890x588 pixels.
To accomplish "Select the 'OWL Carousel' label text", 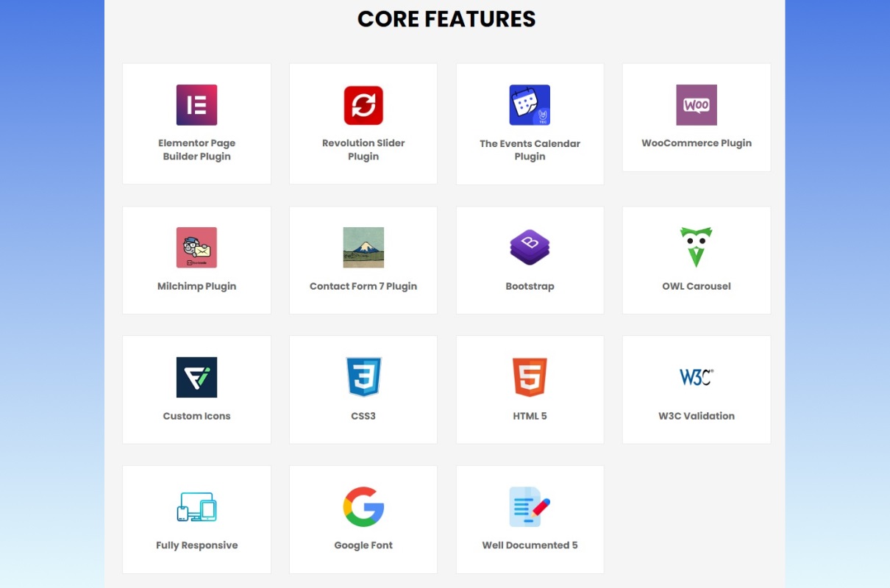I will pos(697,287).
